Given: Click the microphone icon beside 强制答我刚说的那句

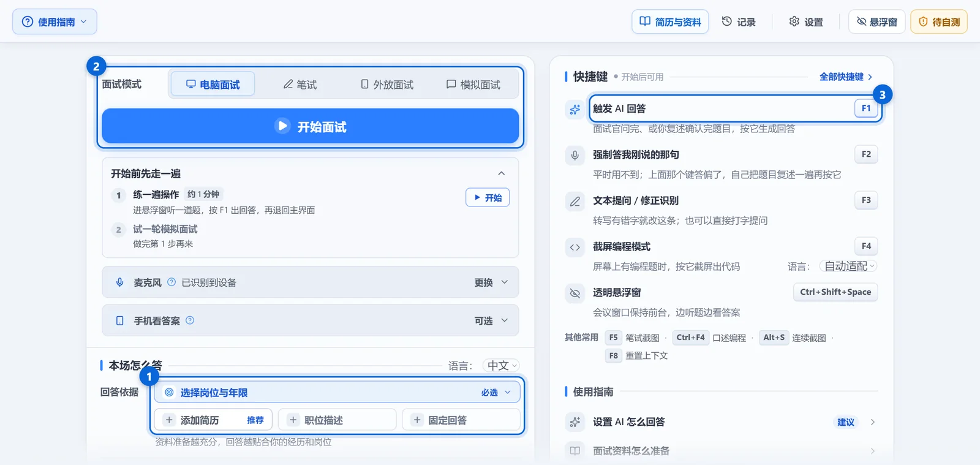Looking at the screenshot, I should (x=575, y=156).
